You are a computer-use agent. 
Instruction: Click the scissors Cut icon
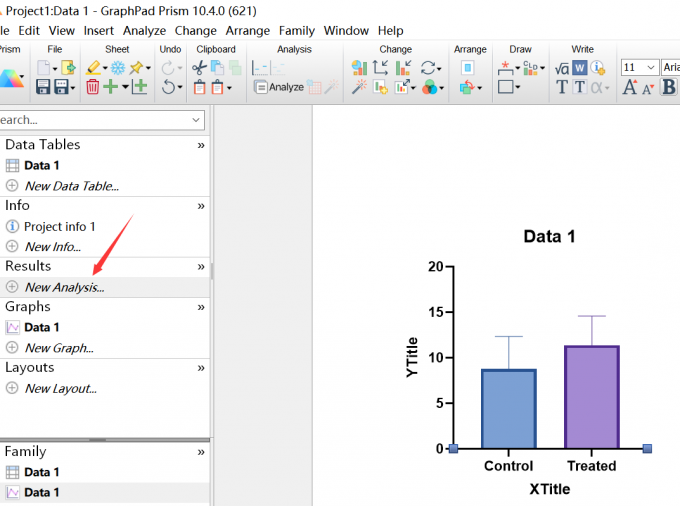click(x=198, y=67)
